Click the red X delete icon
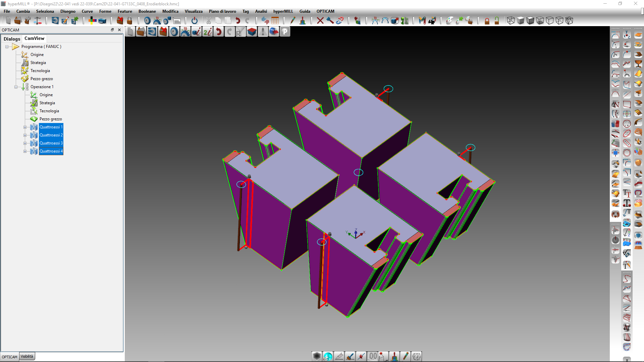The width and height of the screenshot is (644, 362). [x=320, y=21]
